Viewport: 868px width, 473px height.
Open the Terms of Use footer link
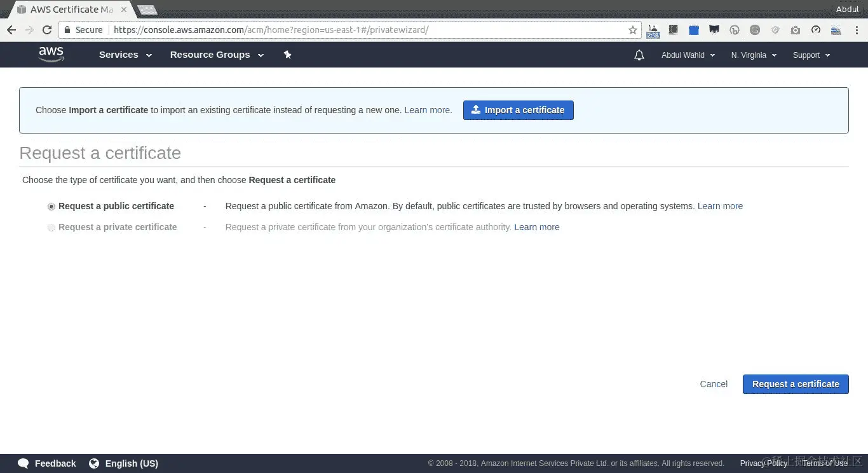(x=825, y=463)
